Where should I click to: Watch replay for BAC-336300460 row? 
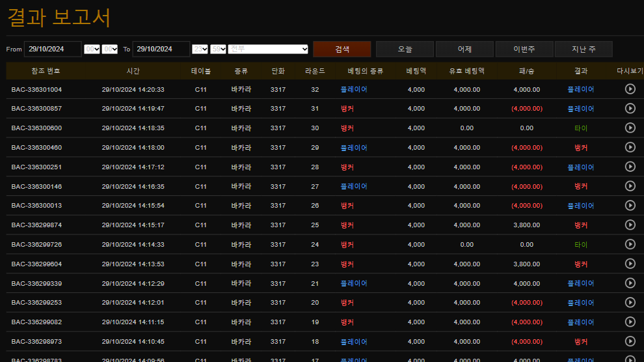coord(630,148)
